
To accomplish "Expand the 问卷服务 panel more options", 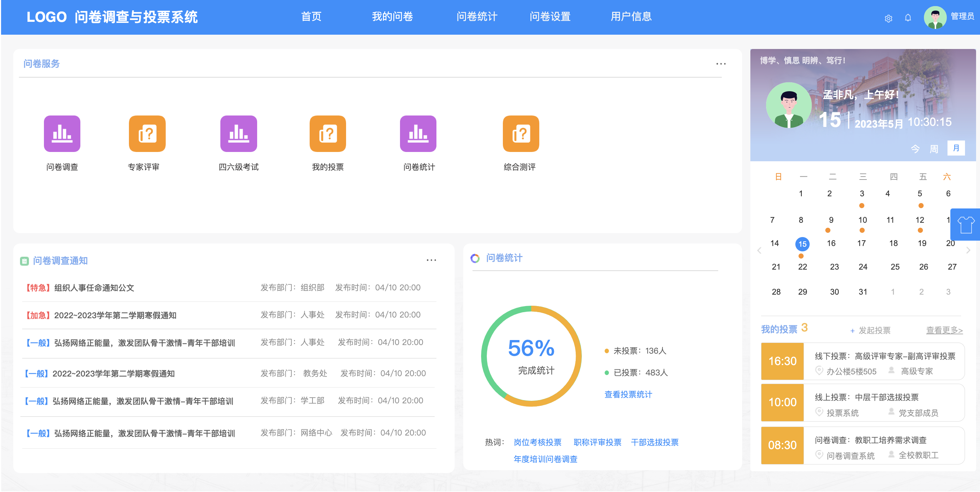I will click(721, 64).
